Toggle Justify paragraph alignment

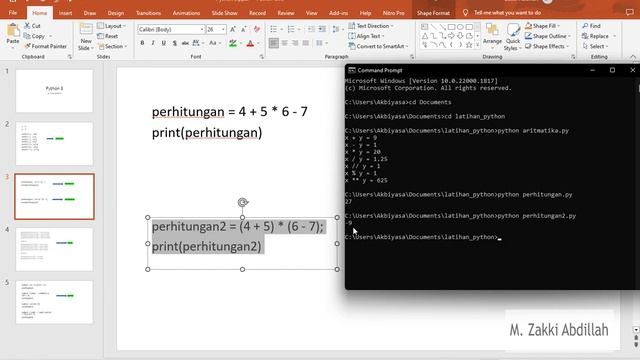[x=306, y=43]
